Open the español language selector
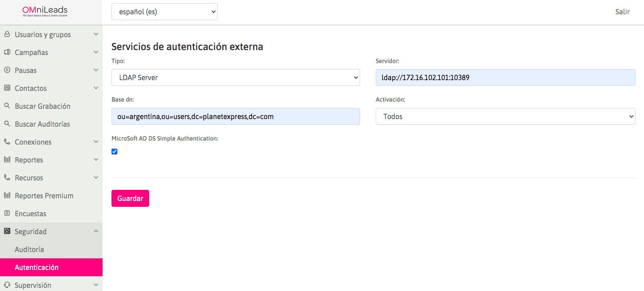 pyautogui.click(x=164, y=12)
